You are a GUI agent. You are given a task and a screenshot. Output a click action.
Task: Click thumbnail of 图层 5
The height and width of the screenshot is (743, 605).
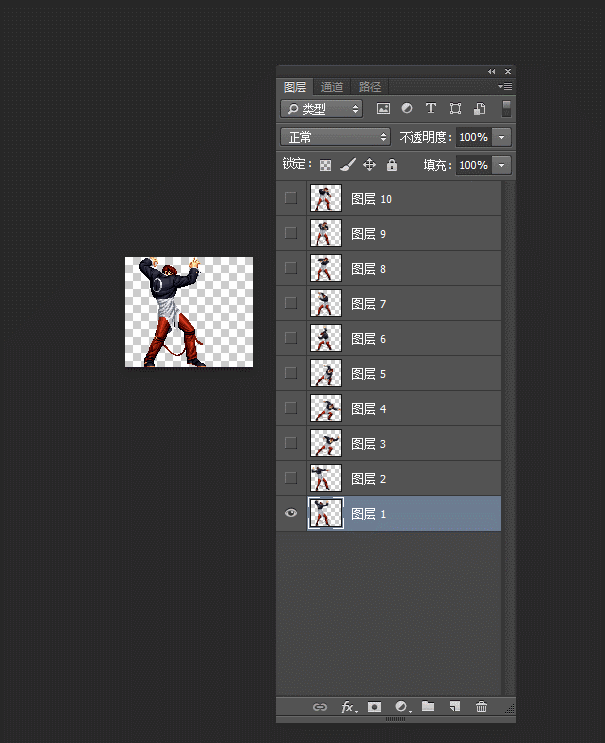coord(326,373)
